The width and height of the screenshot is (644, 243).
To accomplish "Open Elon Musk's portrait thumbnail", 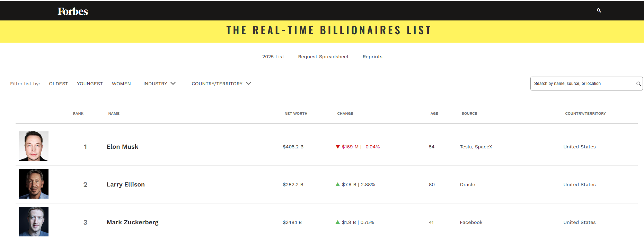I will (x=34, y=146).
